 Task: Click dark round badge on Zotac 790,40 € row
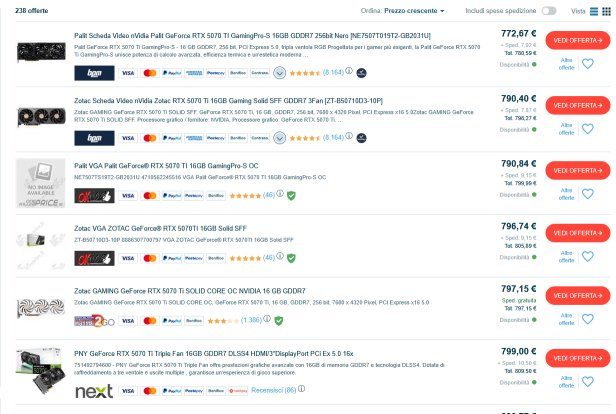pos(361,138)
